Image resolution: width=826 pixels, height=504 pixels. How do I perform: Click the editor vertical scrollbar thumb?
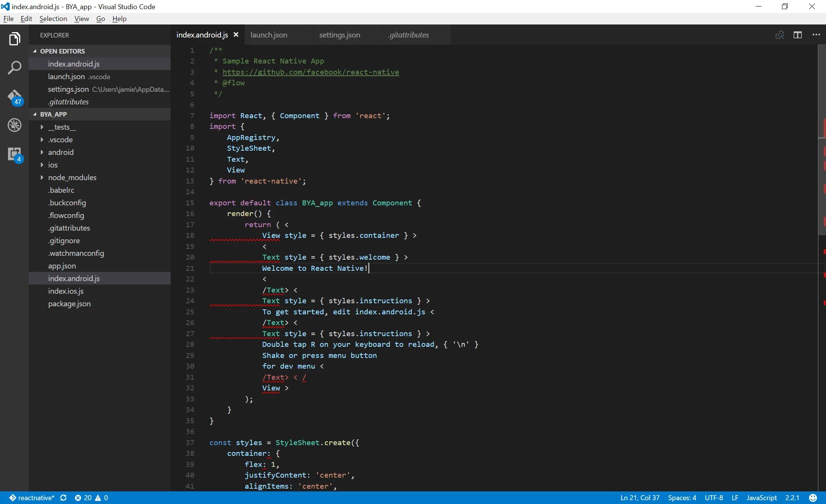pyautogui.click(x=821, y=92)
